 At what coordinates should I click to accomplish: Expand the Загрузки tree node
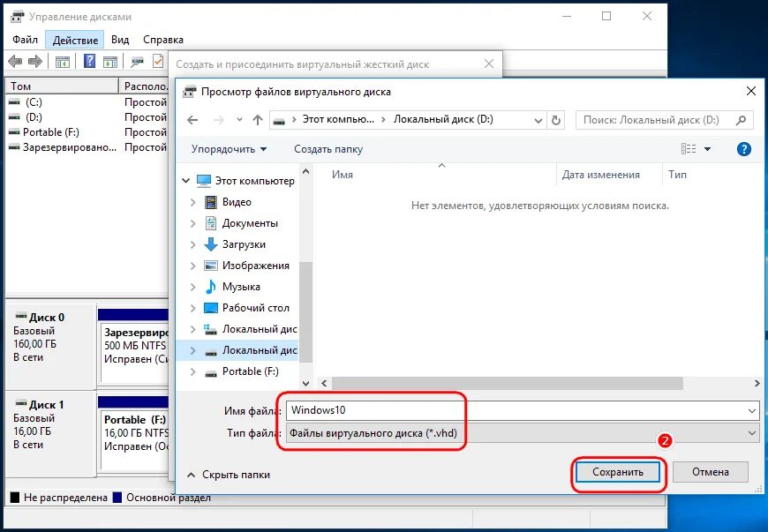pyautogui.click(x=192, y=244)
